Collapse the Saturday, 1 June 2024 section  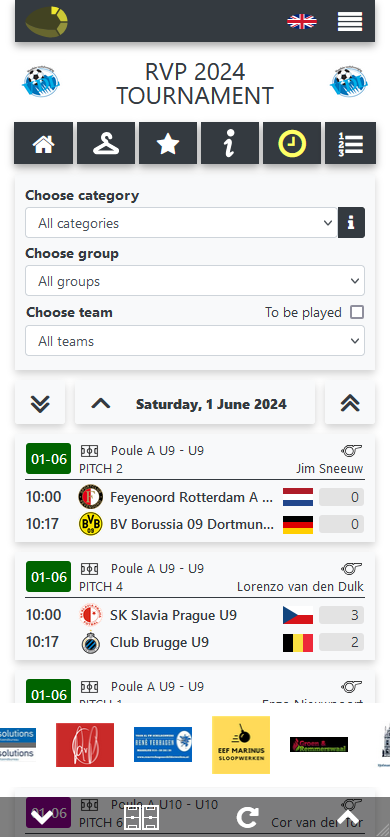[195, 404]
